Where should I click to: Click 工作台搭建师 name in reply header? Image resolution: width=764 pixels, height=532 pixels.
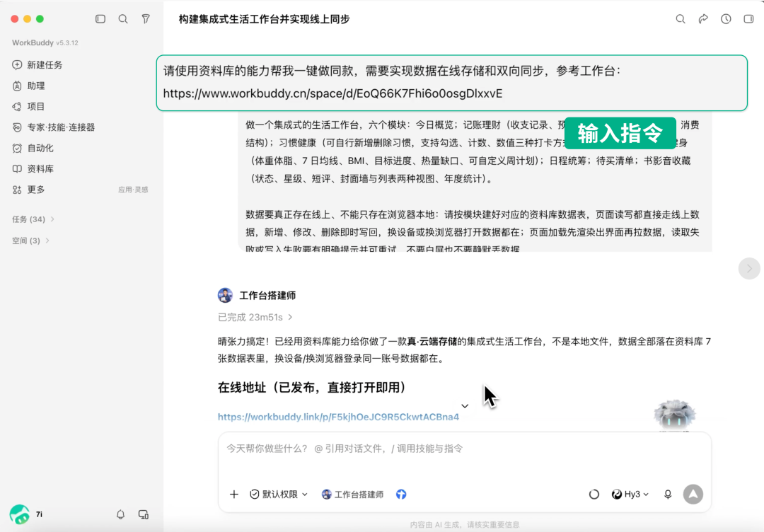pyautogui.click(x=267, y=295)
